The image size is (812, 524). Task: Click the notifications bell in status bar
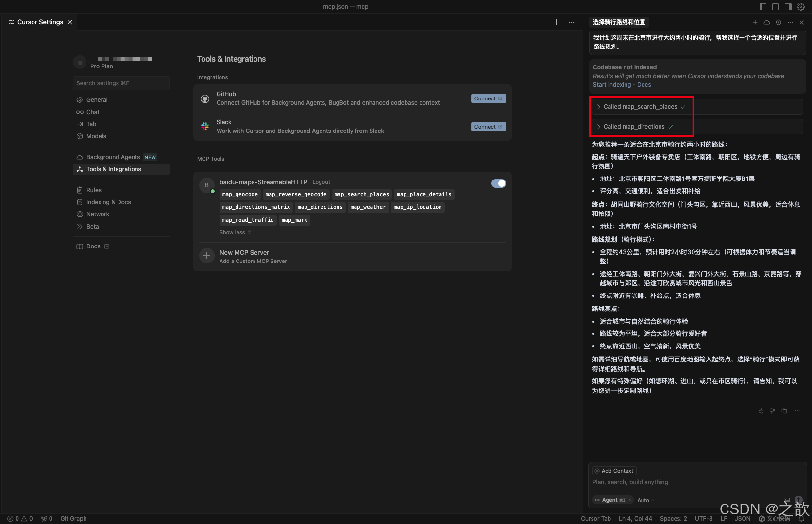[801, 519]
